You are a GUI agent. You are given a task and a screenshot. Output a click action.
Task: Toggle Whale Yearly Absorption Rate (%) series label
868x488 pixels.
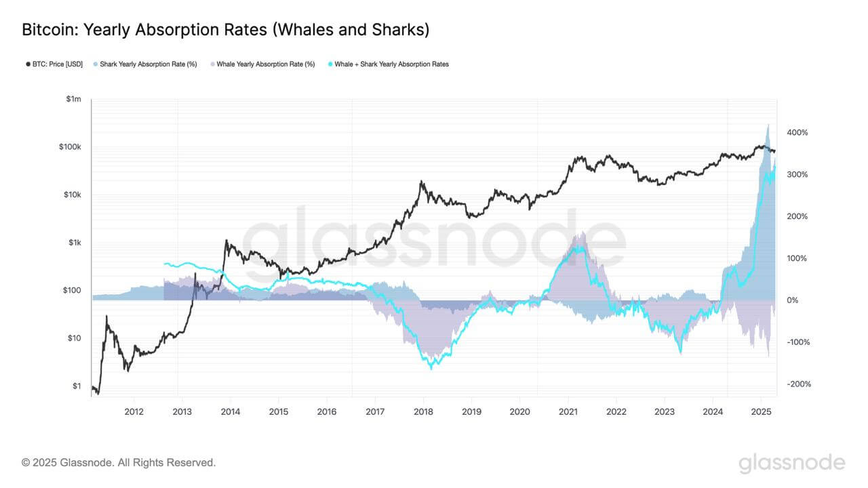266,64
